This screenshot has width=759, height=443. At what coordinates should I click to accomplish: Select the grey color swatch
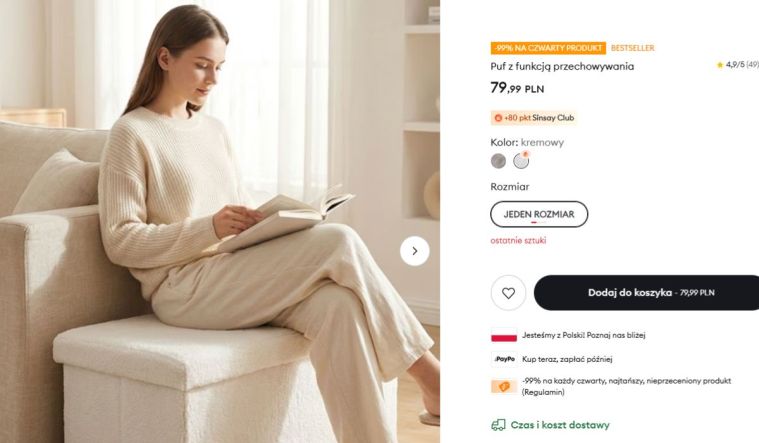(x=498, y=161)
